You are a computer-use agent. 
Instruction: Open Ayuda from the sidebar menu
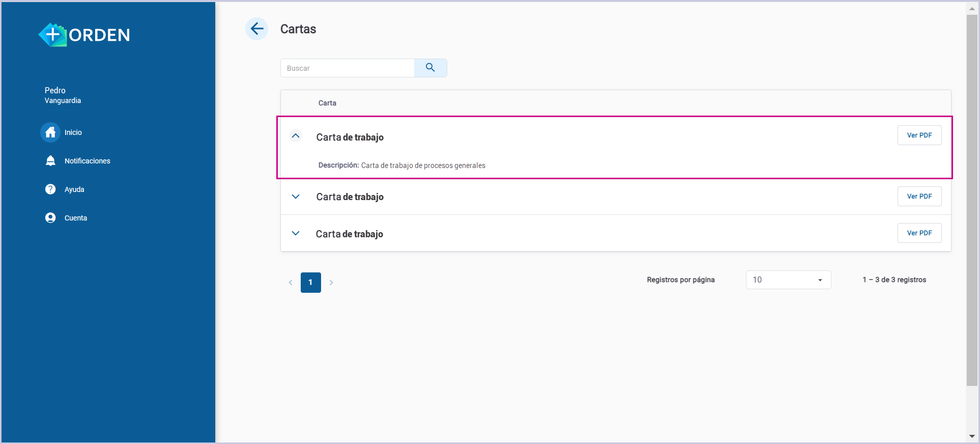coord(74,189)
